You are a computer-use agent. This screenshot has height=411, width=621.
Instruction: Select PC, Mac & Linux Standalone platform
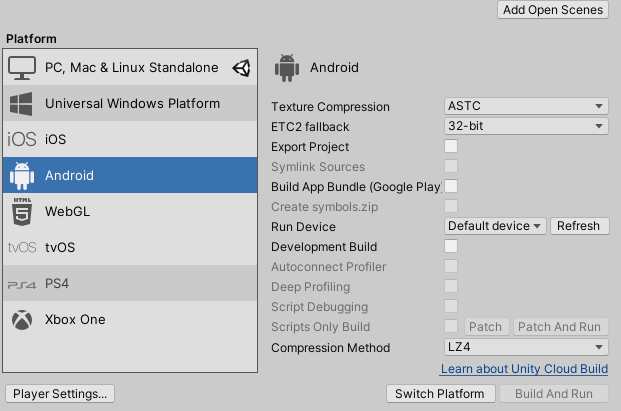[x=130, y=67]
